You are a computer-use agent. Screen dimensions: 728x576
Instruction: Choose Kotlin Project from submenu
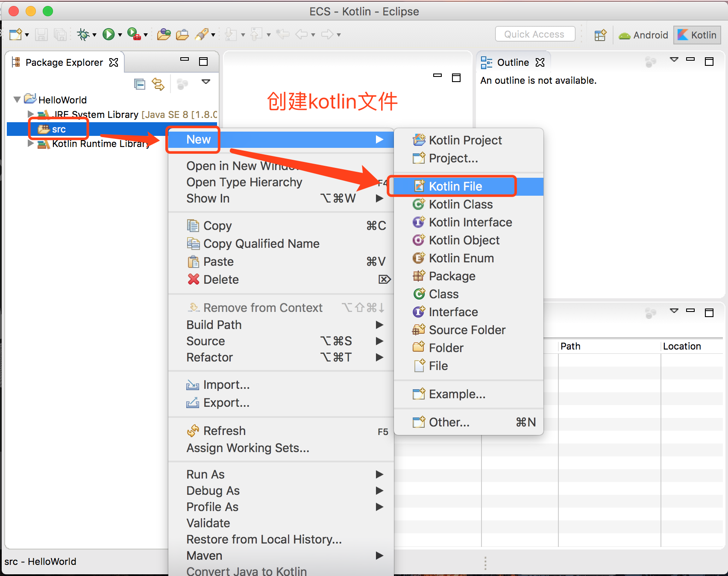(469, 140)
